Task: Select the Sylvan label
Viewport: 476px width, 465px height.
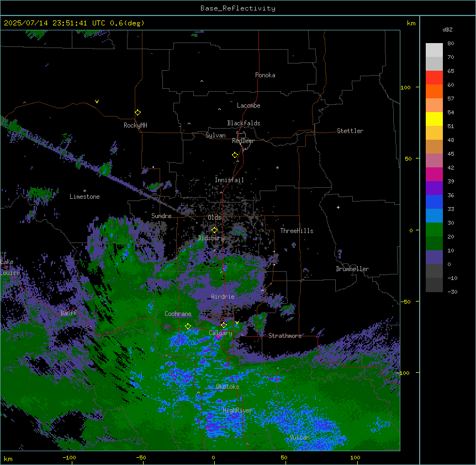Action: click(x=215, y=135)
